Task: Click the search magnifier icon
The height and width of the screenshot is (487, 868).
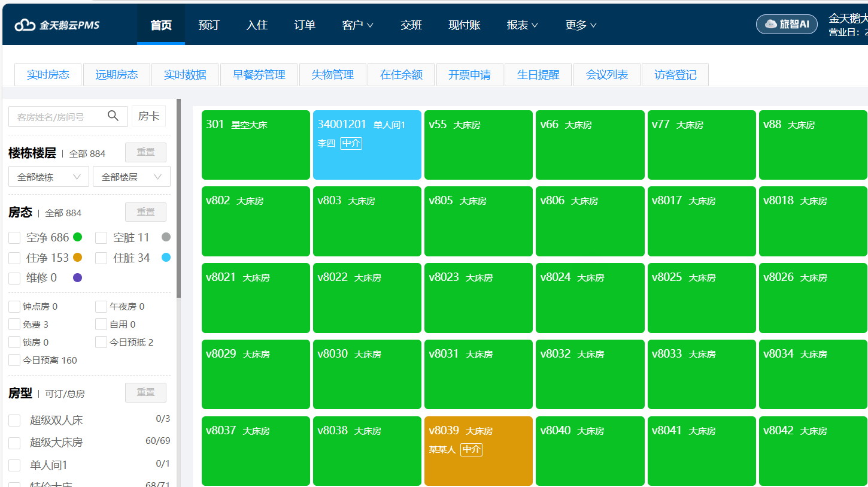Action: click(113, 116)
